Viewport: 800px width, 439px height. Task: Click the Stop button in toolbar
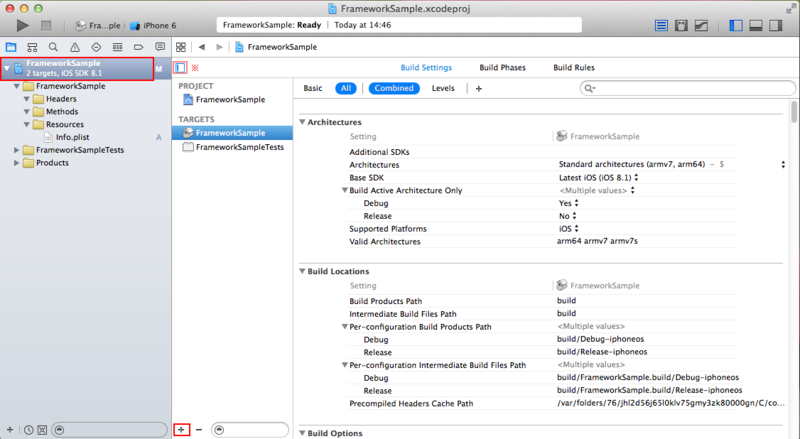(46, 25)
